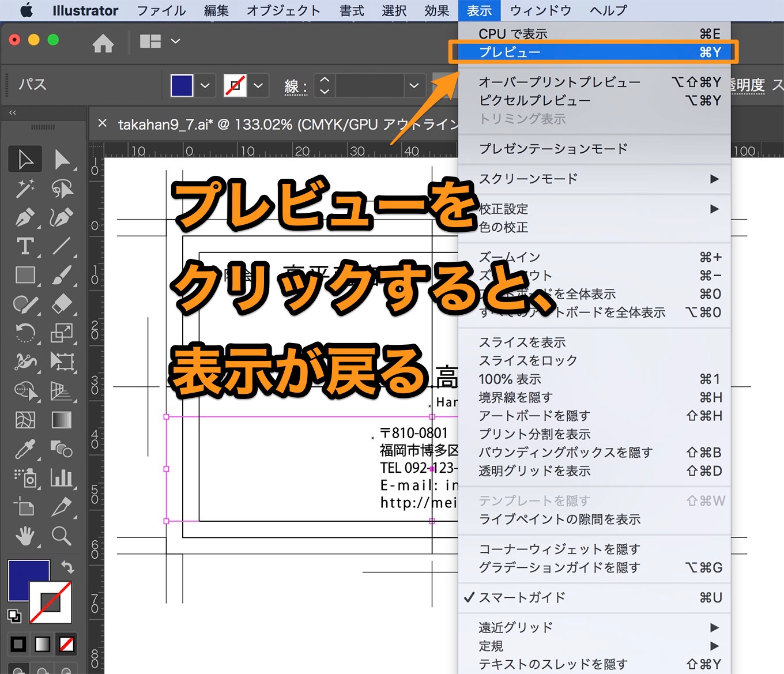Choose ピクセルプレビュー menu item

click(x=594, y=100)
